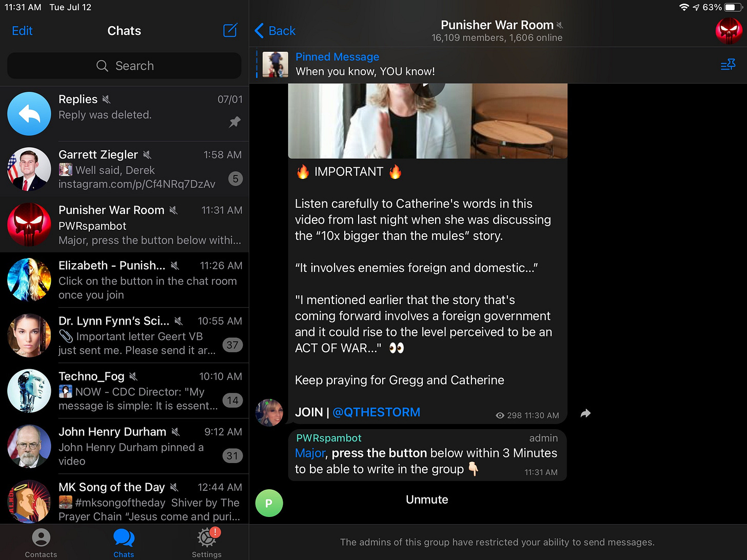Tap the 31 unread badge on John Henry Durham
Image resolution: width=747 pixels, height=560 pixels.
(x=232, y=456)
